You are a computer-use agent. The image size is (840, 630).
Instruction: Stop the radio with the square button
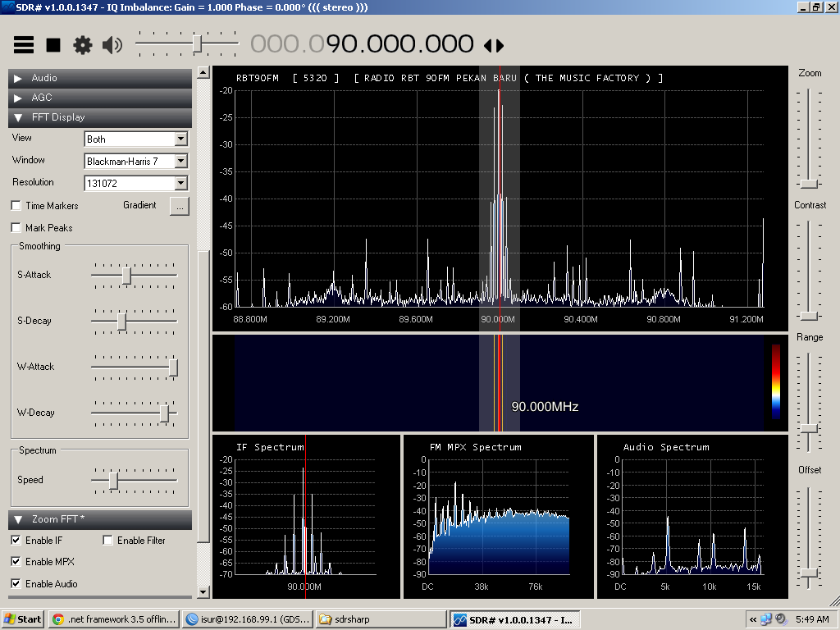pyautogui.click(x=53, y=45)
